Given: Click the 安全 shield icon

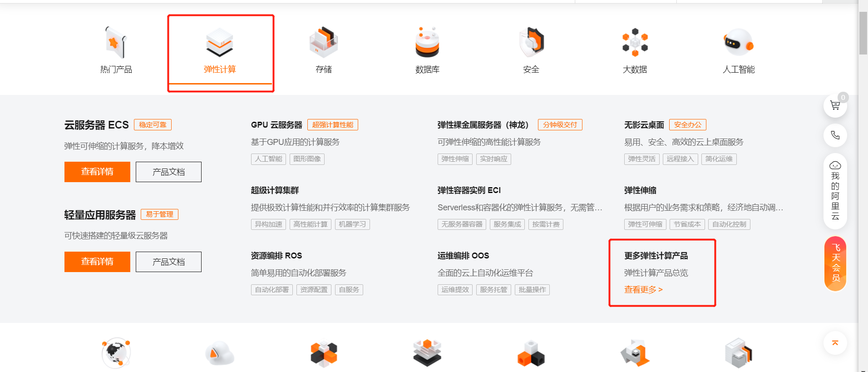Looking at the screenshot, I should tap(531, 42).
